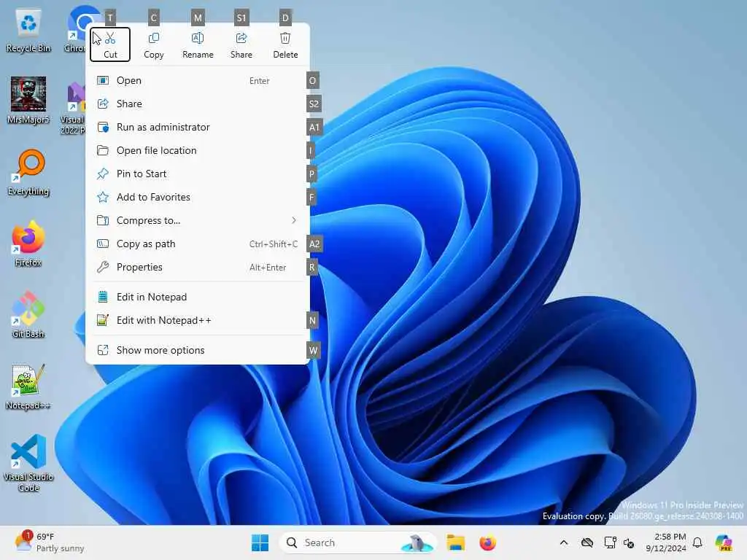Click the Copy icon in context menu
The width and height of the screenshot is (747, 560).
pyautogui.click(x=154, y=38)
